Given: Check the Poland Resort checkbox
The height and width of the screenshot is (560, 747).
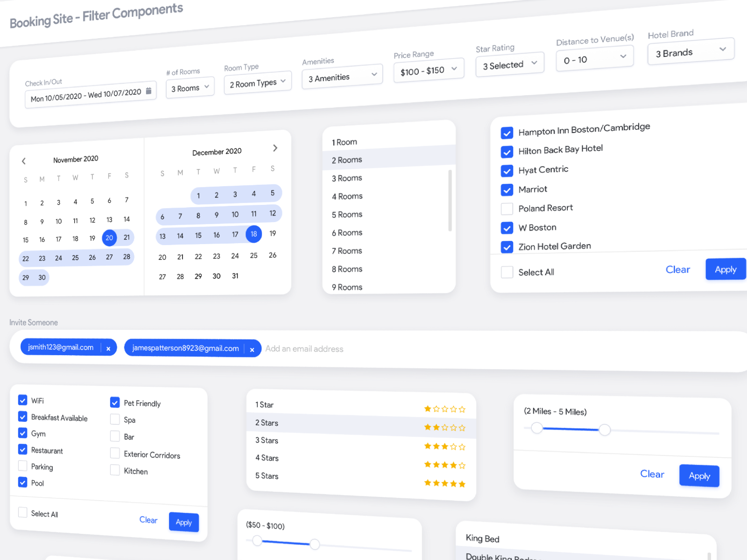Looking at the screenshot, I should point(507,209).
